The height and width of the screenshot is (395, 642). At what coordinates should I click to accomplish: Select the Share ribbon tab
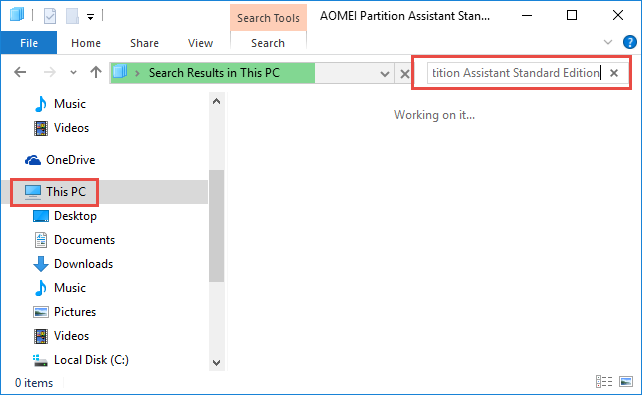(144, 43)
